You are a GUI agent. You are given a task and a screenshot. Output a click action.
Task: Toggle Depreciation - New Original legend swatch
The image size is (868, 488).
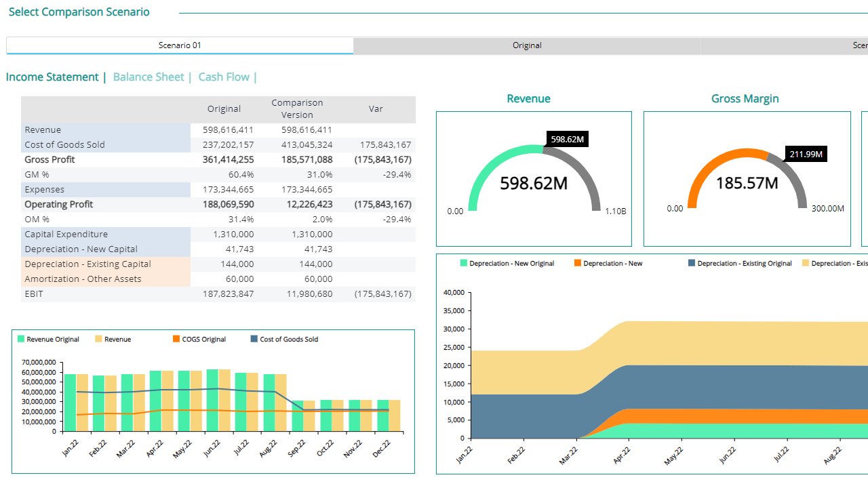[x=464, y=263]
